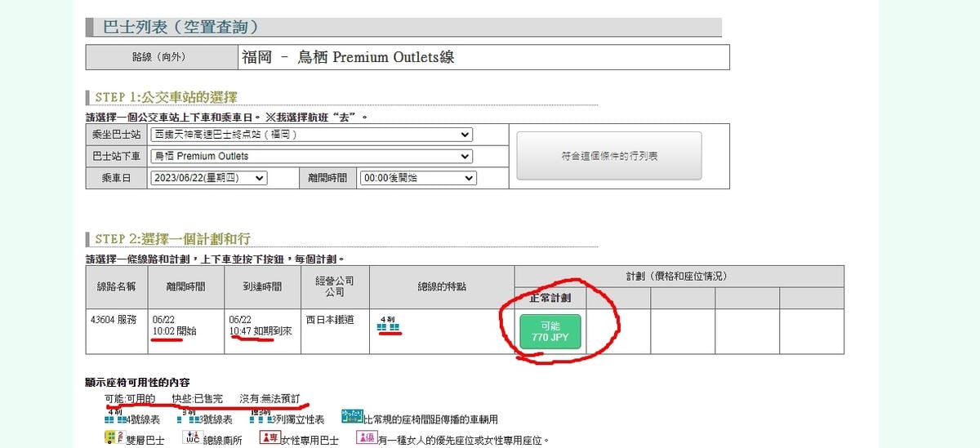
Task: Open the departure time dropdown 00:00後開始
Action: click(x=417, y=178)
